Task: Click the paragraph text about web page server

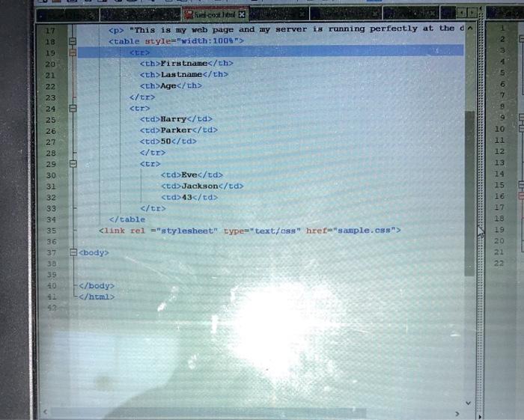Action: coord(287,29)
